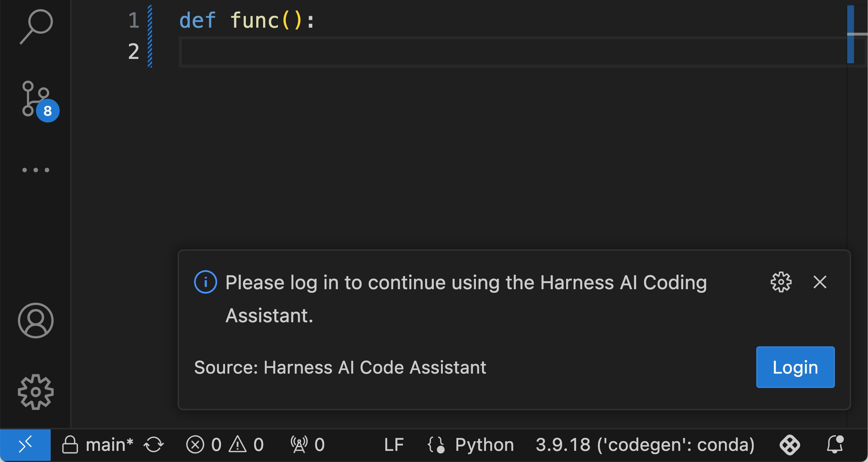The height and width of the screenshot is (462, 868).
Task: Open notification settings gear icon
Action: click(781, 282)
